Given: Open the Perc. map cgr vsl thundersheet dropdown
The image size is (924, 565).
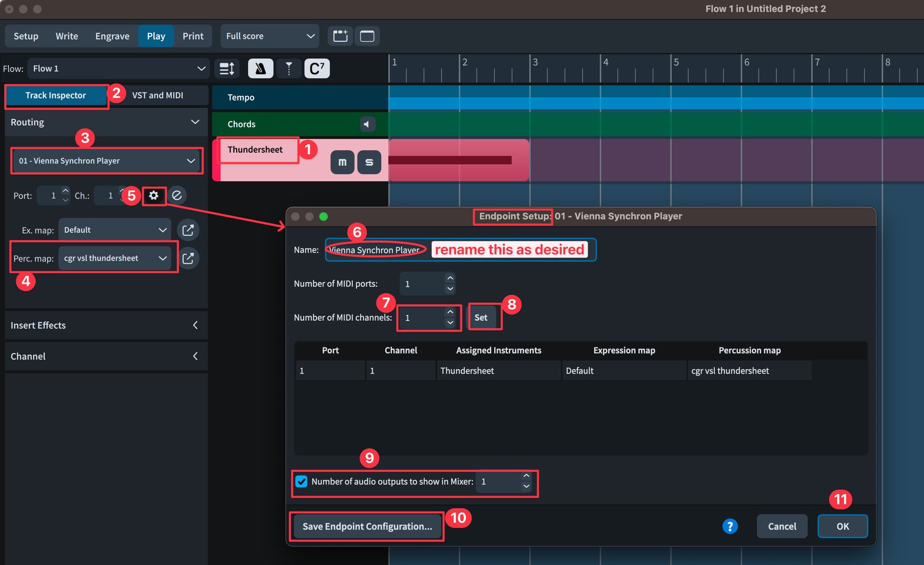Looking at the screenshot, I should click(x=115, y=258).
